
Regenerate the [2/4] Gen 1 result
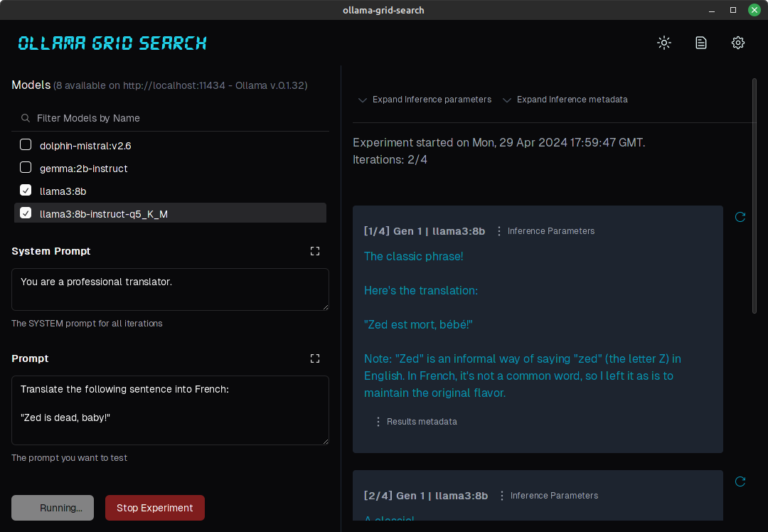click(740, 482)
